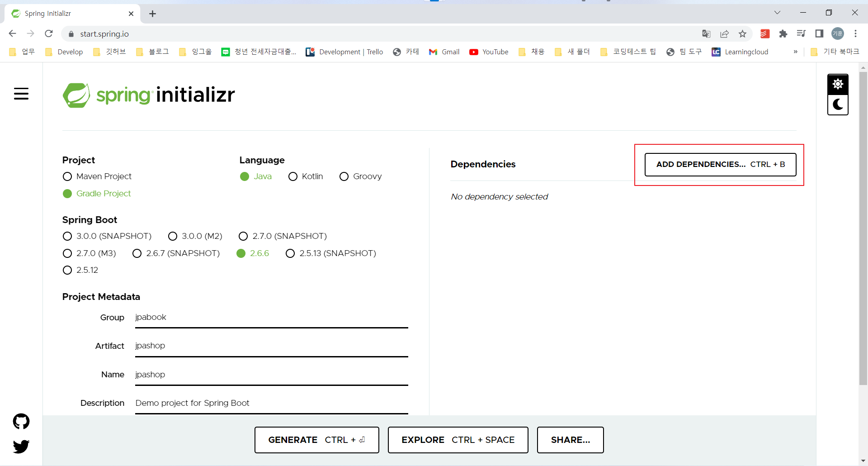Open the Extensions puzzle icon
This screenshot has height=466, width=868.
tap(783, 33)
